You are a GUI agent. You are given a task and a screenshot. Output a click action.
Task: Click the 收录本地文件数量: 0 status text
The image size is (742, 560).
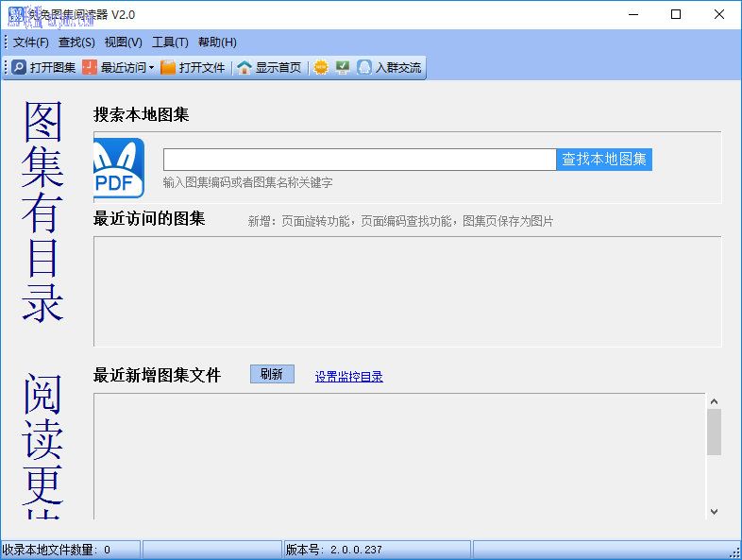57,550
